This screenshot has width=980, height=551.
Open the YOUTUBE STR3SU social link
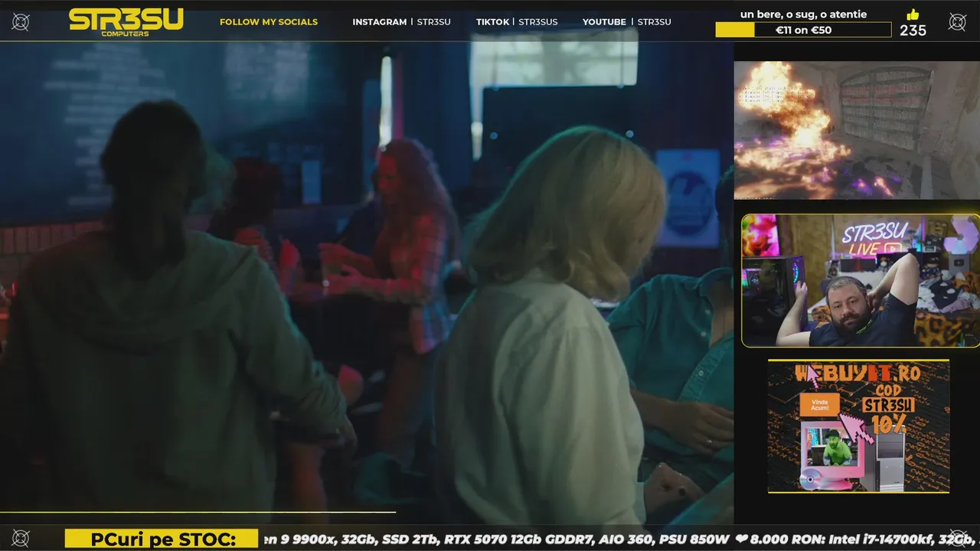pos(626,21)
